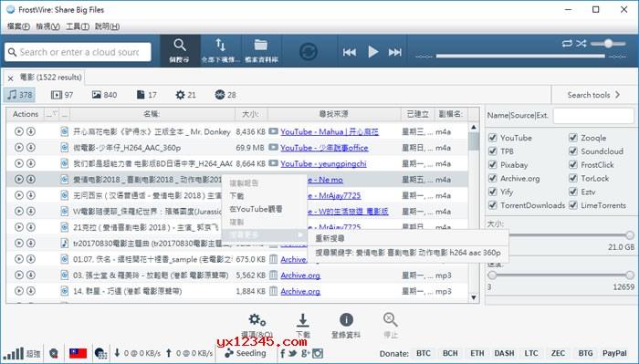Open the 檢視(V) menu

pyautogui.click(x=48, y=26)
